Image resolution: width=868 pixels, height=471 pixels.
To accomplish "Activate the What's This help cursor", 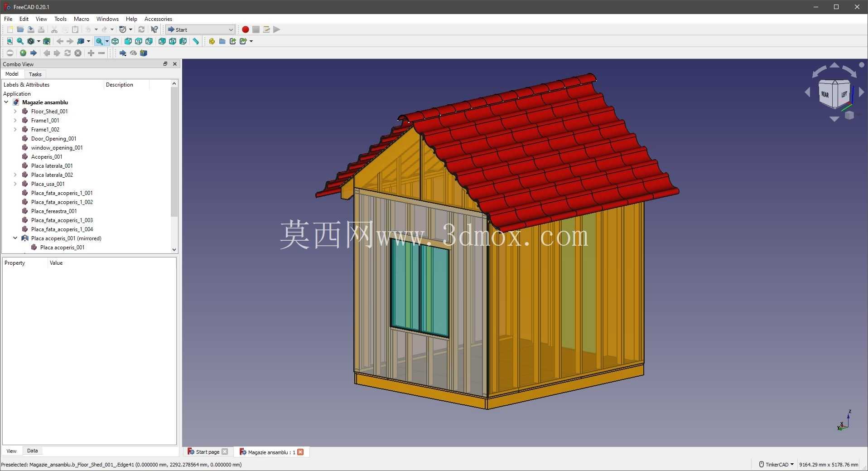I will [154, 29].
